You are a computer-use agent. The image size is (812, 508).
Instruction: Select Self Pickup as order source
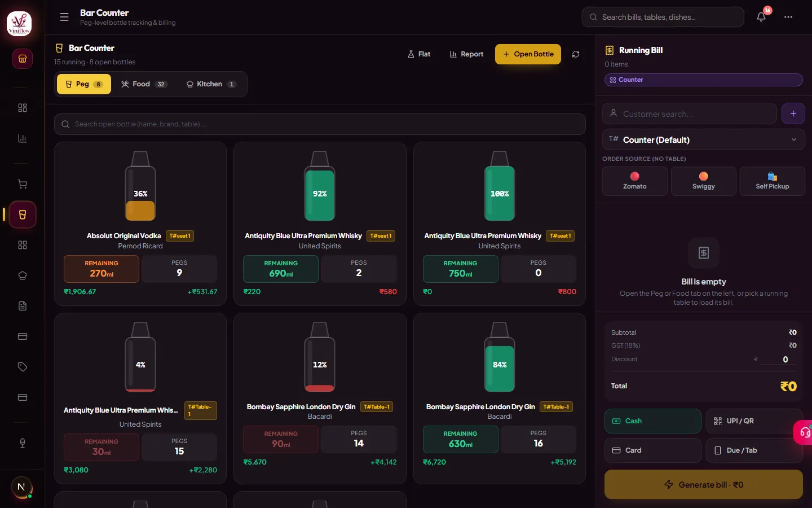[x=773, y=181]
